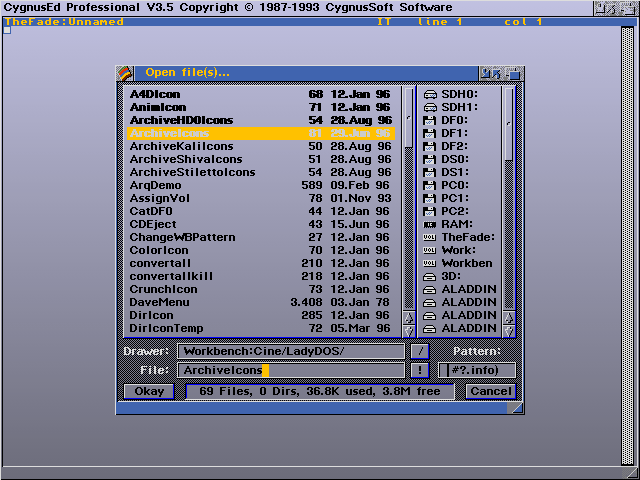The image size is (640, 480).
Task: Select the DaveMenu file
Action: tap(261, 302)
